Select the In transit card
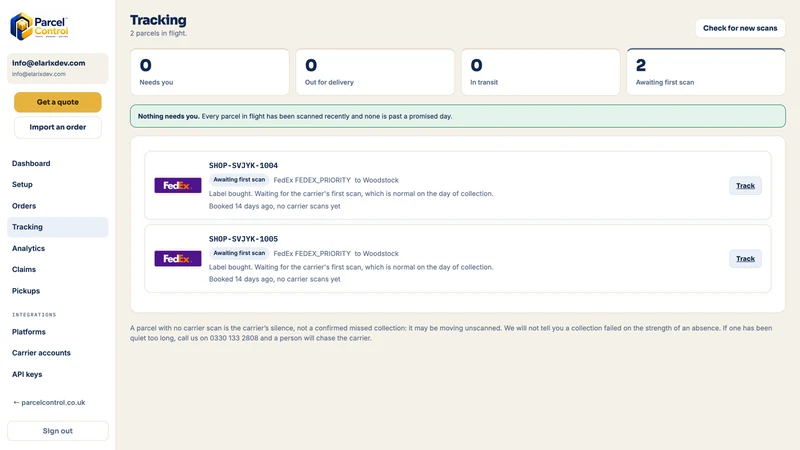800x450 pixels. pyautogui.click(x=540, y=72)
